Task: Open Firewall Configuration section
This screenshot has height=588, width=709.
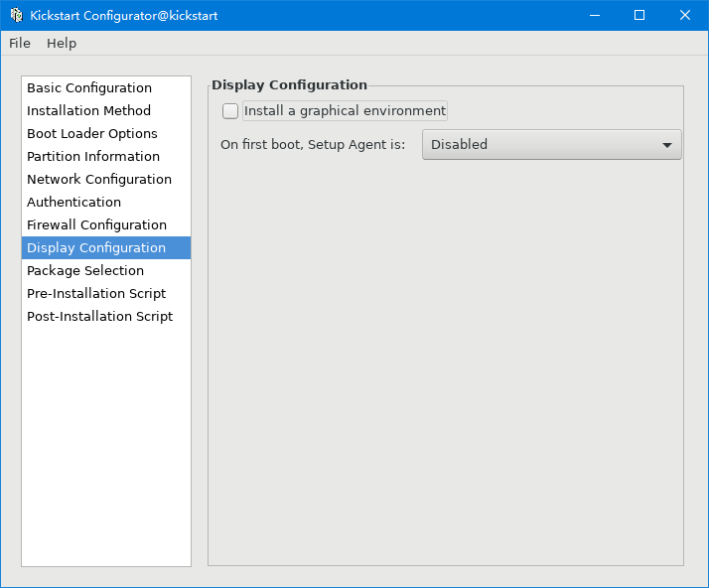Action: 106,224
